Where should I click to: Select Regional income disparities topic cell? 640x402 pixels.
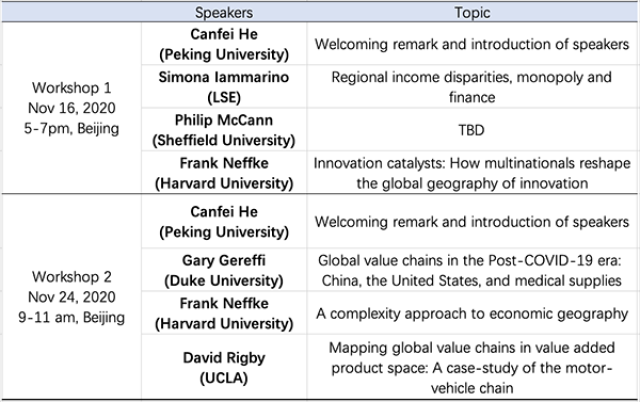point(469,88)
